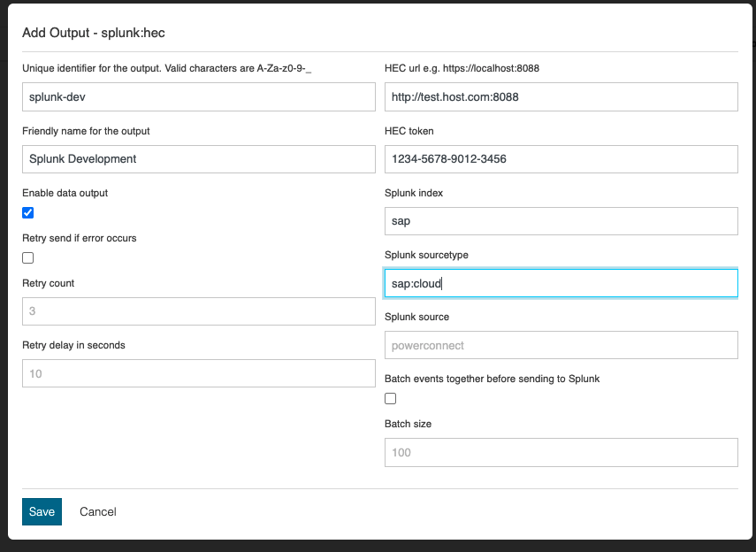Cancel the Add Output dialog
The height and width of the screenshot is (552, 756).
98,511
